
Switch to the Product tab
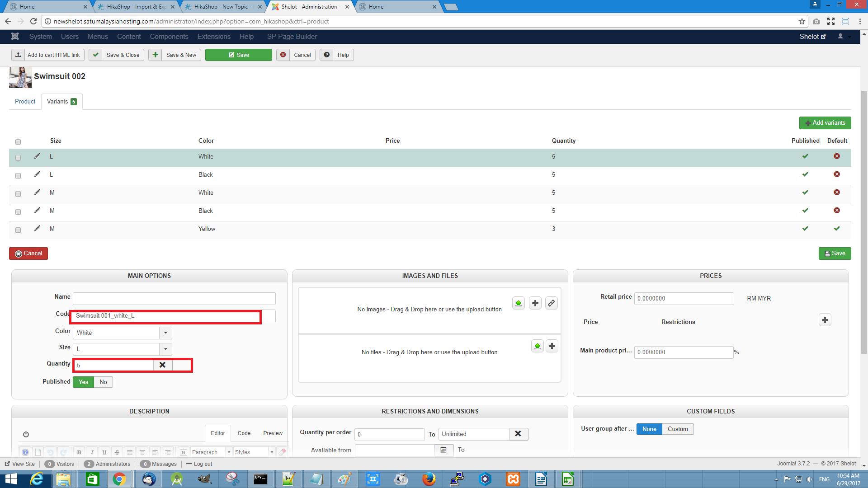pos(25,102)
